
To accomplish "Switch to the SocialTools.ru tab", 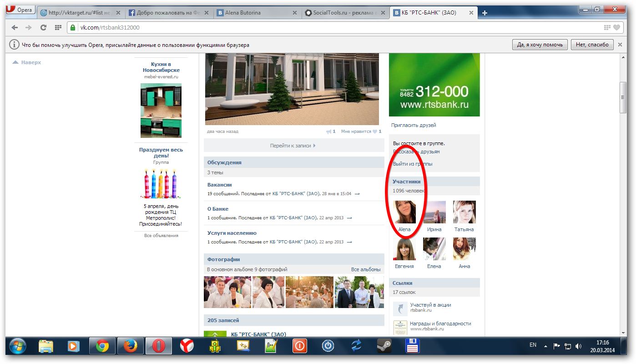I will 346,13.
